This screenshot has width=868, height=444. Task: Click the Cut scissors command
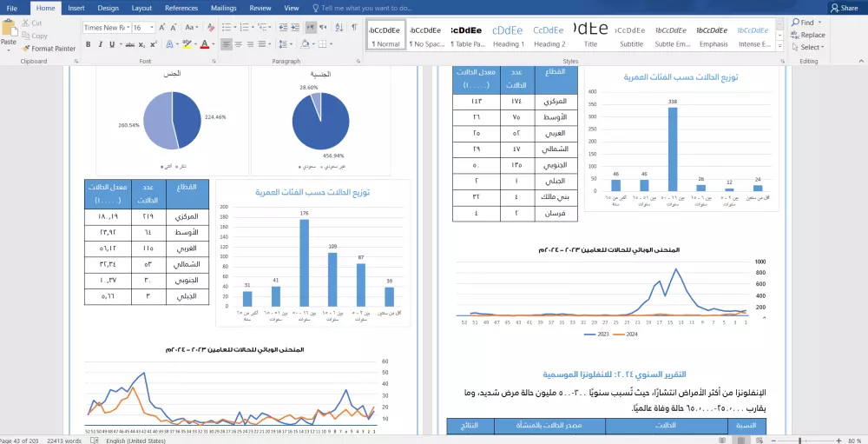(x=33, y=23)
